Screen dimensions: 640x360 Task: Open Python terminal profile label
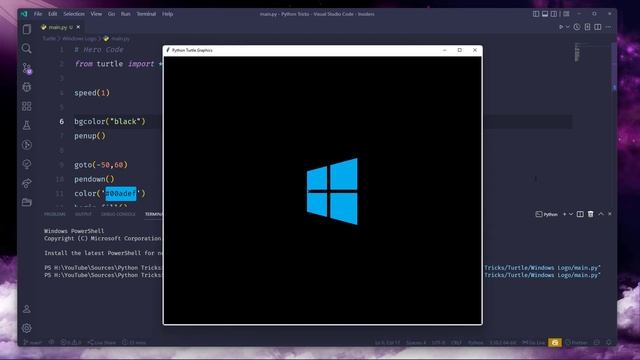[x=547, y=214]
